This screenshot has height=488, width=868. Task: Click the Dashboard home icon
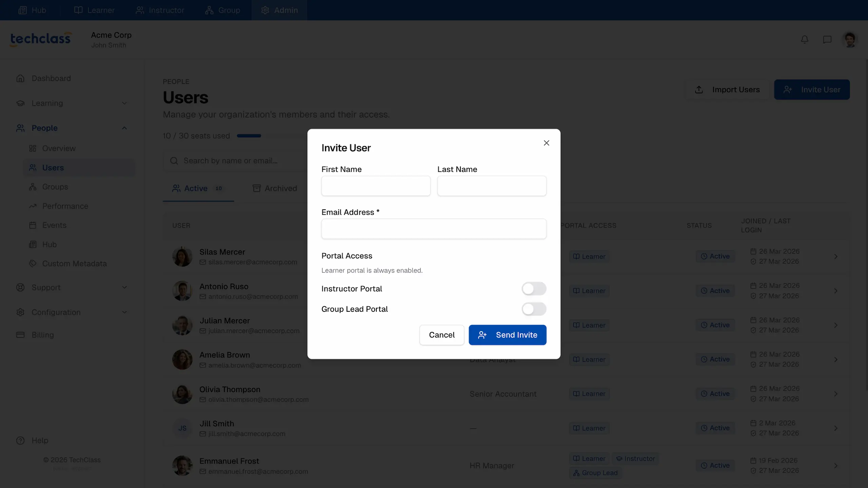click(20, 78)
